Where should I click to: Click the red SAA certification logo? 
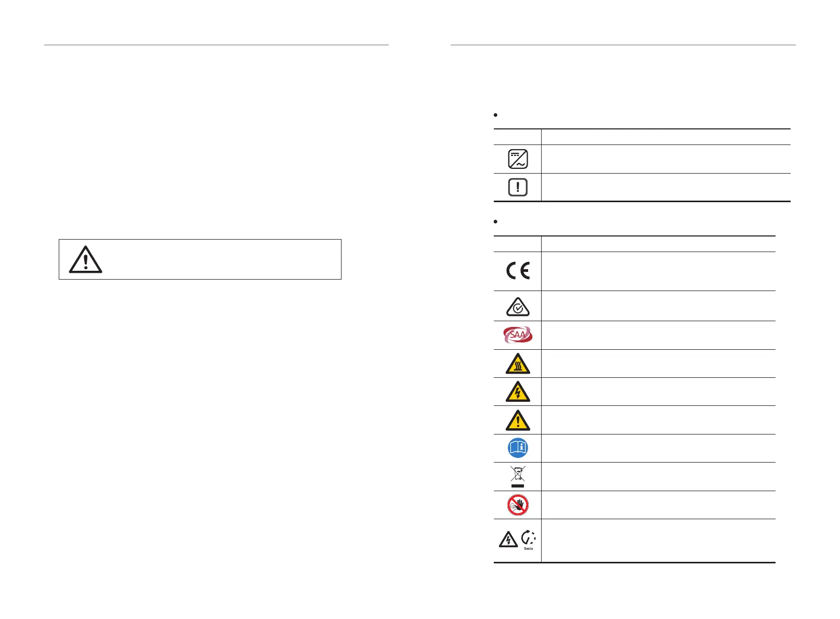[x=518, y=335]
